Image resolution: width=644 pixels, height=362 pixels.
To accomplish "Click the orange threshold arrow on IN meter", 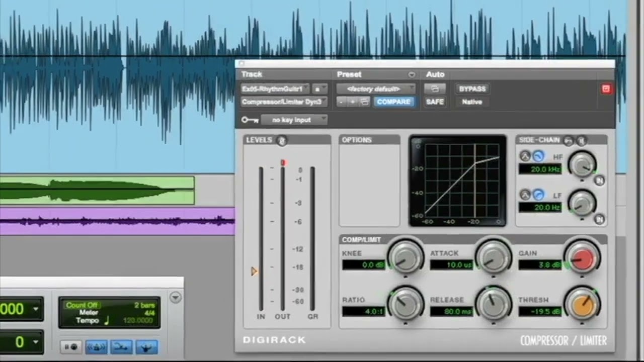I will click(x=254, y=271).
